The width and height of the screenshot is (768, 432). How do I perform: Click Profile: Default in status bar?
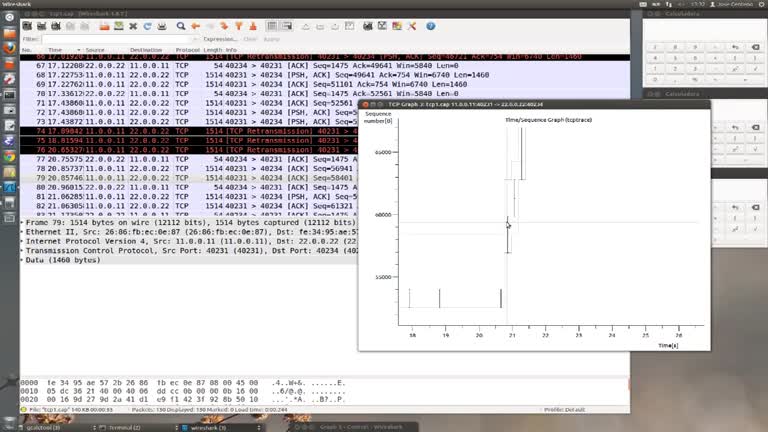click(565, 409)
